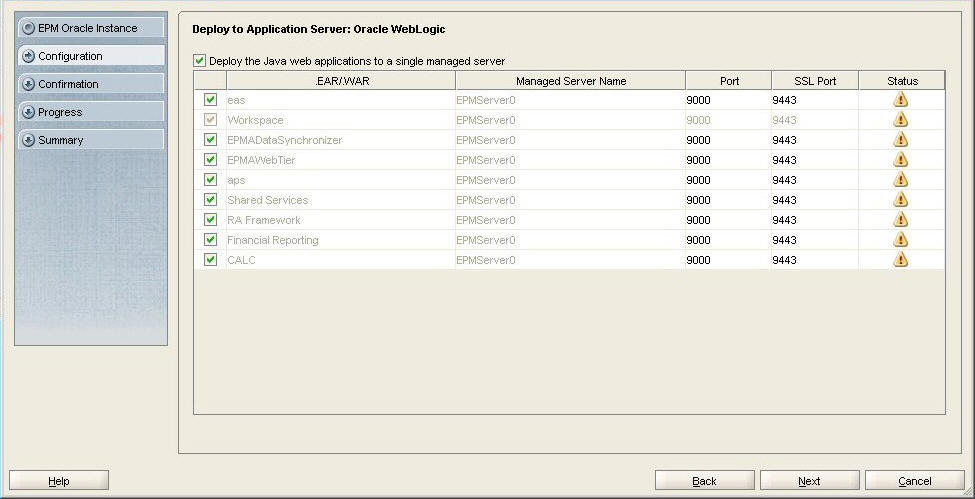Toggle the Workspace deployment checkbox
Image resolution: width=975 pixels, height=499 pixels.
[x=210, y=119]
